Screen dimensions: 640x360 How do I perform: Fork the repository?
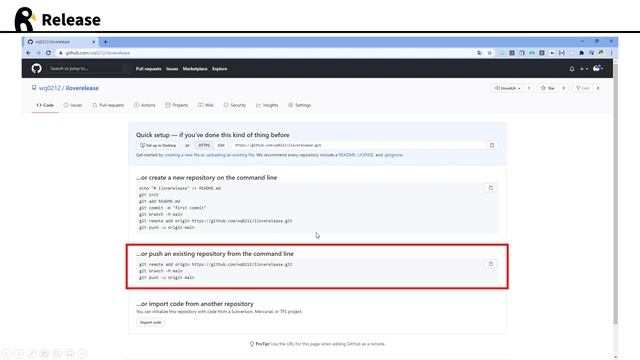click(x=582, y=88)
